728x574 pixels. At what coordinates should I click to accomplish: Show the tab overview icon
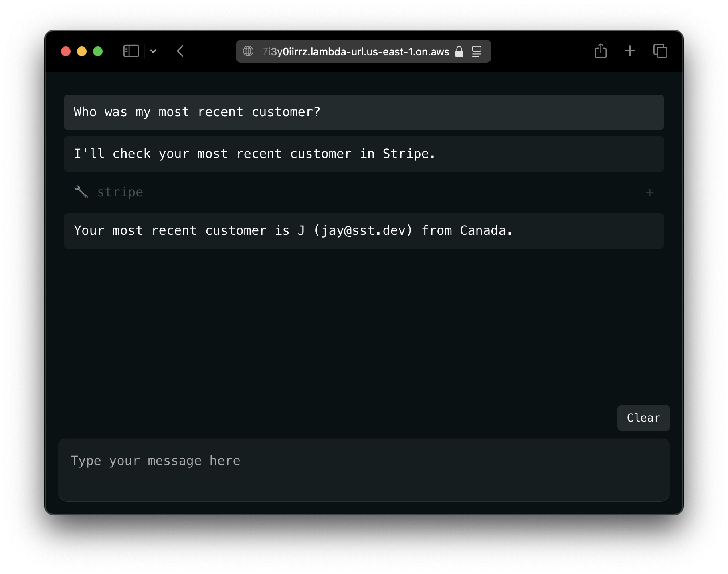[660, 51]
